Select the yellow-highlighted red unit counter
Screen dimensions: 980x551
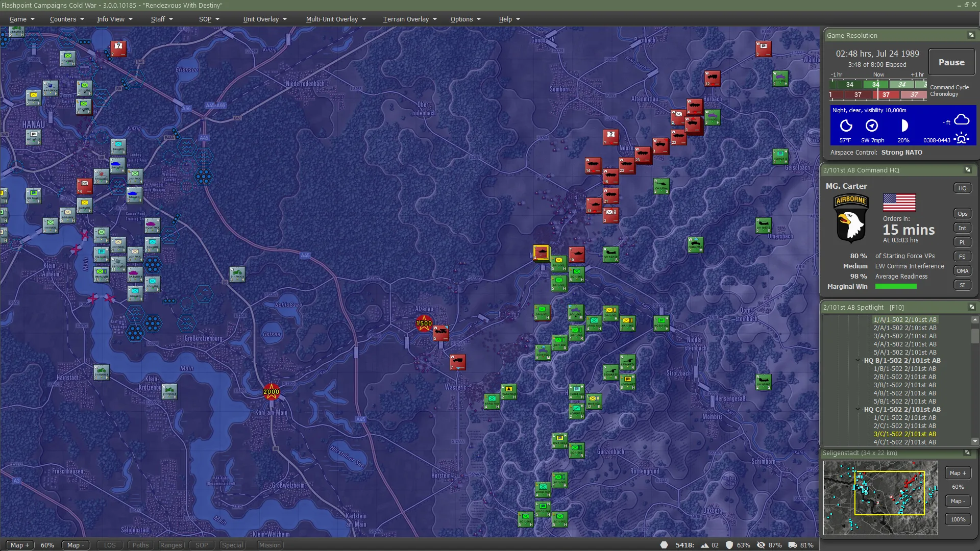[x=541, y=253]
